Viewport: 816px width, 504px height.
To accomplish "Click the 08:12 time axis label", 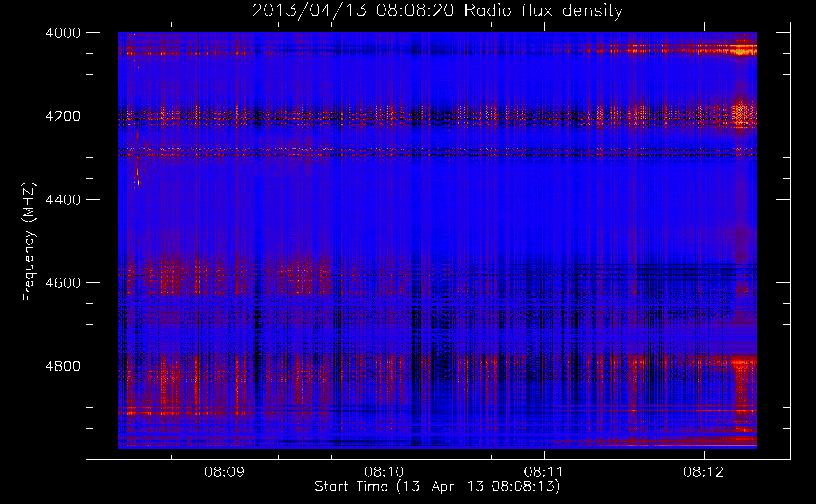I will click(x=703, y=472).
